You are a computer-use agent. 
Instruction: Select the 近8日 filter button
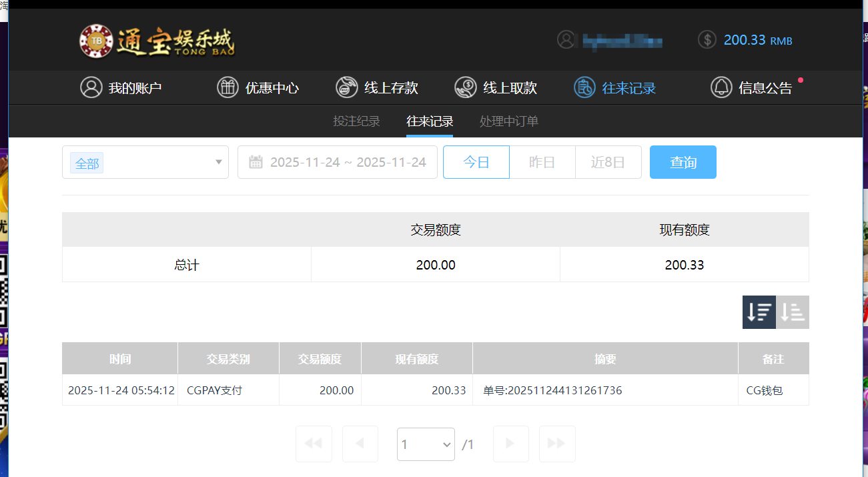pos(608,161)
